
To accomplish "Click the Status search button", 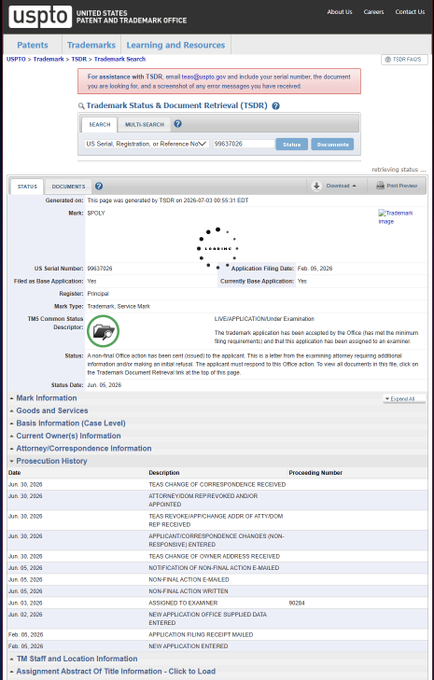I will pyautogui.click(x=292, y=144).
